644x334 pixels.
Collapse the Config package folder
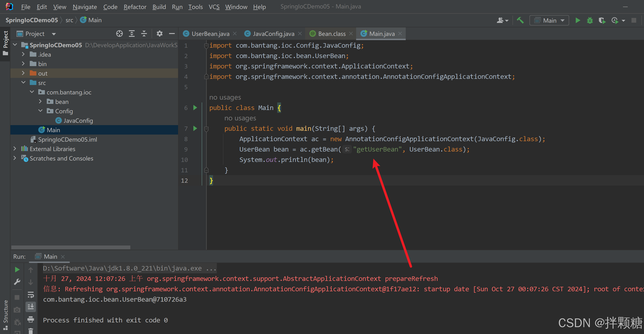coord(40,111)
